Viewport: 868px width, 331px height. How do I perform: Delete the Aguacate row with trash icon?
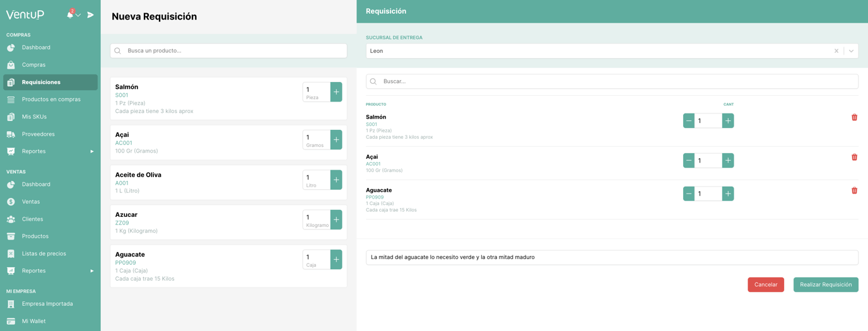click(854, 190)
